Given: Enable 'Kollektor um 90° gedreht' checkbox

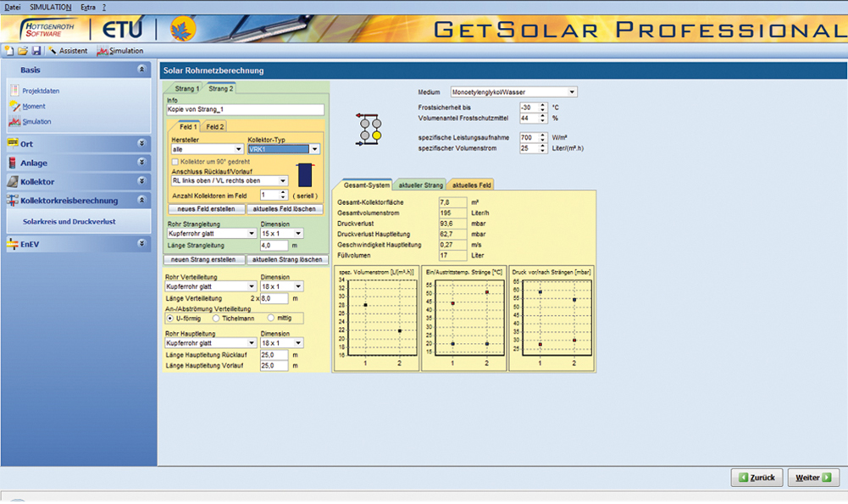Looking at the screenshot, I should point(175,161).
